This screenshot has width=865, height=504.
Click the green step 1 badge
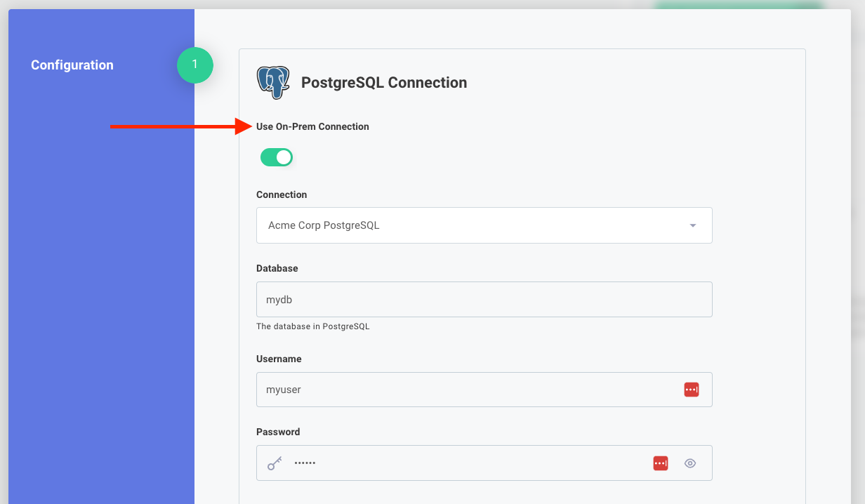(x=195, y=65)
